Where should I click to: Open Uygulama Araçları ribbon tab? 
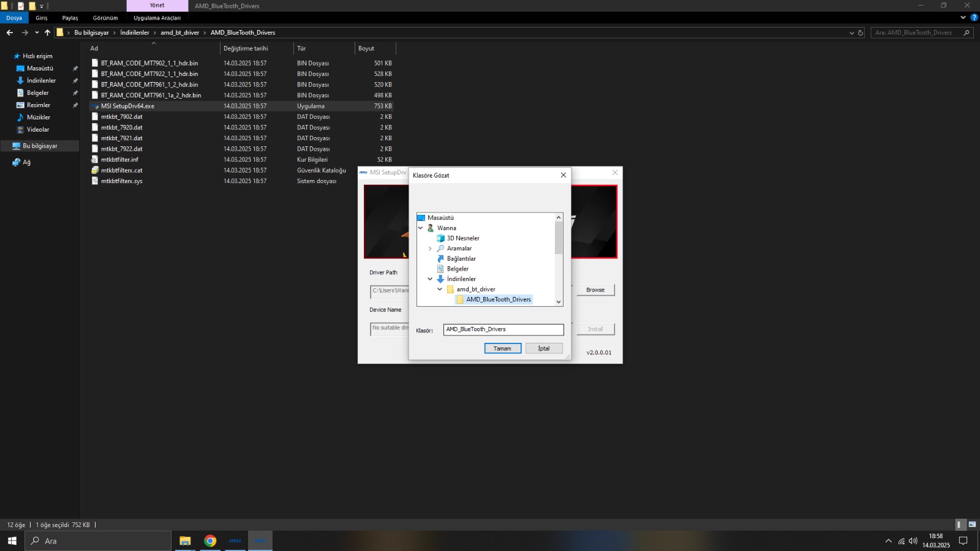[157, 18]
